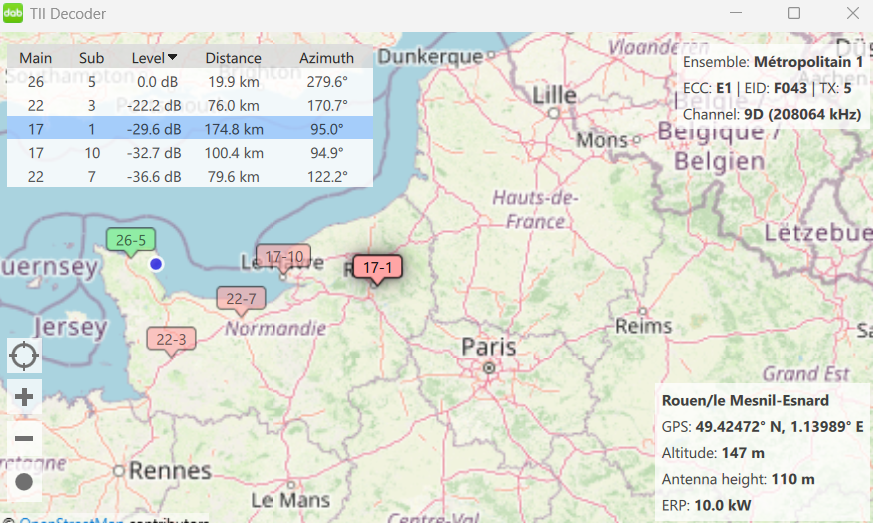Click the dab application icon in title bar

click(x=13, y=13)
